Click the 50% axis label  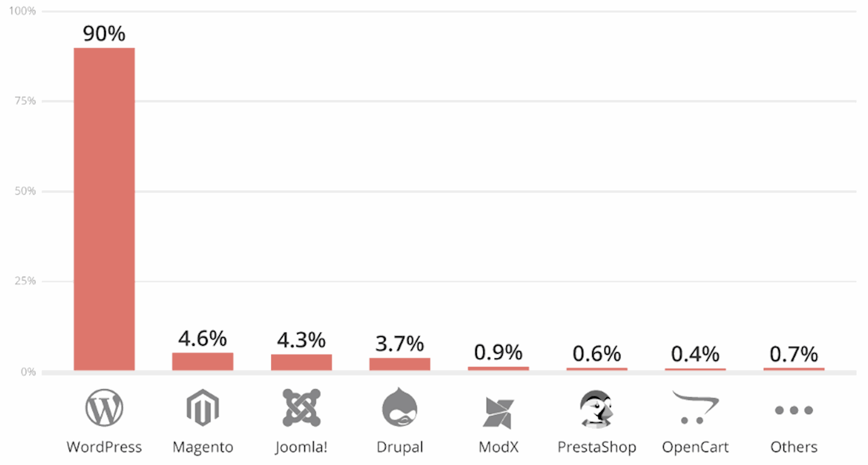25,191
